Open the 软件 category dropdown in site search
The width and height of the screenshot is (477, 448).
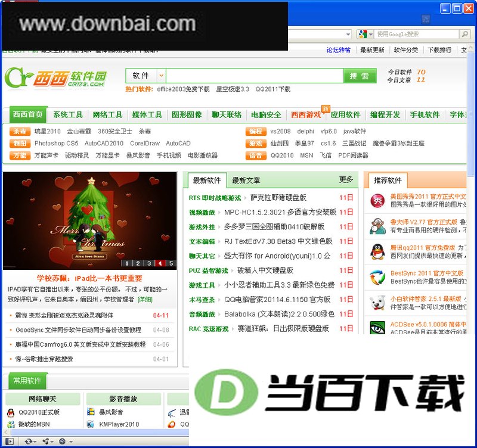tap(161, 76)
